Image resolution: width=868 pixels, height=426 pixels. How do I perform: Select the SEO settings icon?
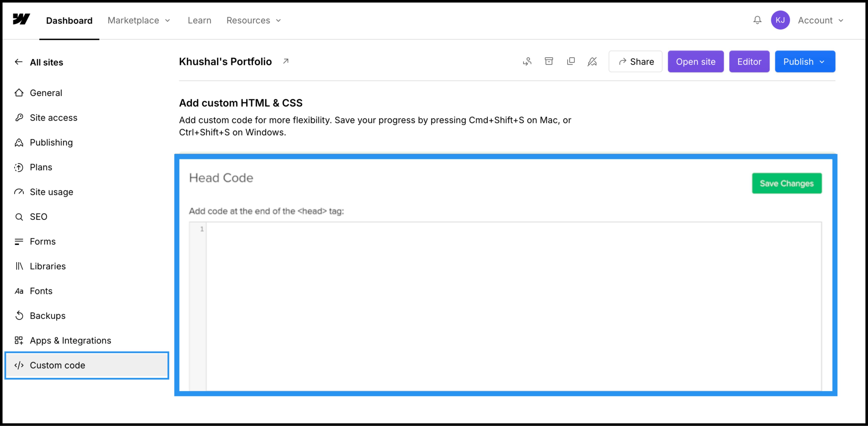pos(19,217)
